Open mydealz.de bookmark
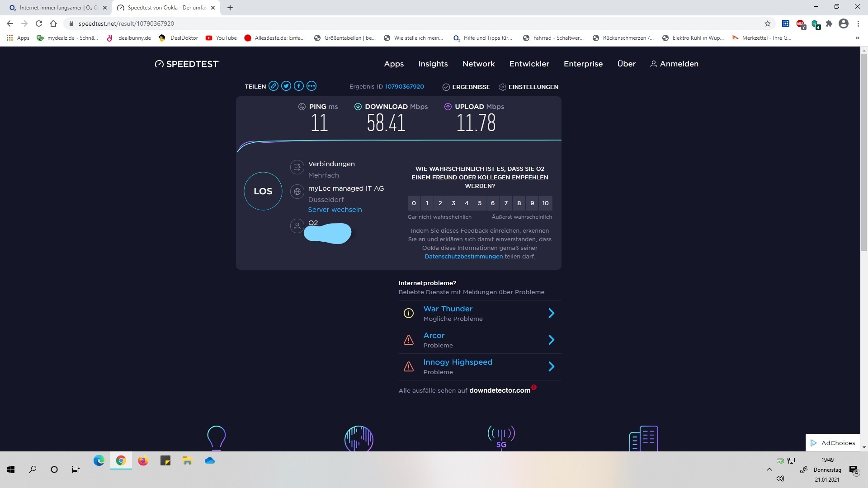Image resolution: width=868 pixels, height=488 pixels. 67,38
